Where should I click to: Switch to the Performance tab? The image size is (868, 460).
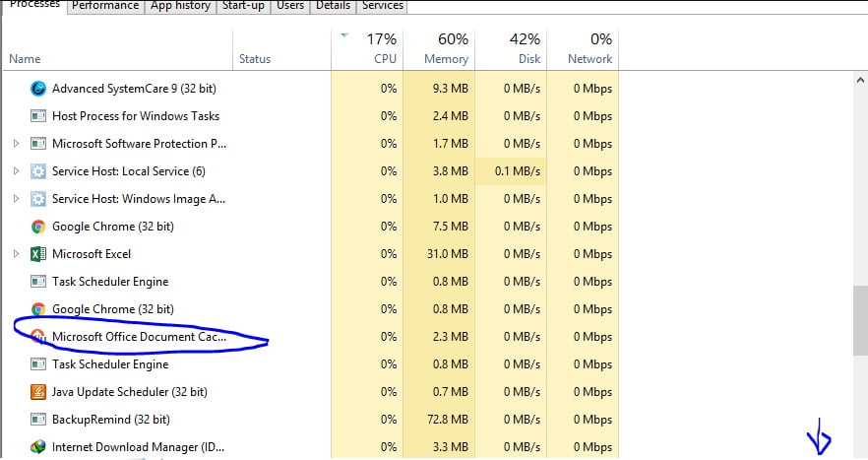[105, 6]
